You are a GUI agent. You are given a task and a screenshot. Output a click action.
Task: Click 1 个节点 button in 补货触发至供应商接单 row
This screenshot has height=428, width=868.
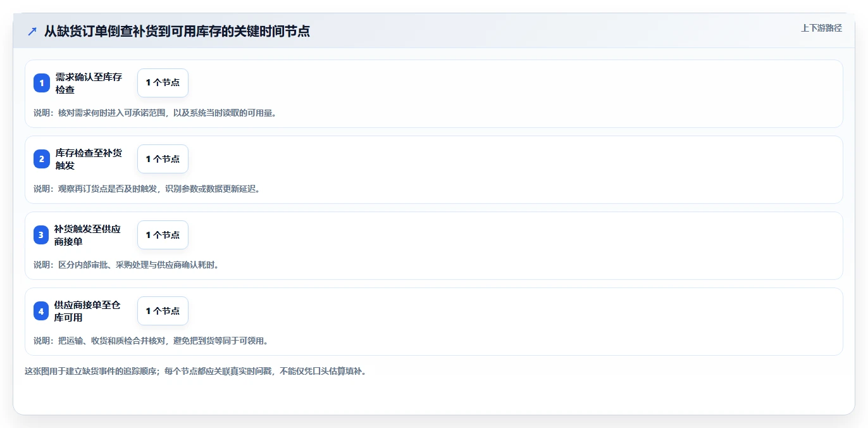(163, 235)
